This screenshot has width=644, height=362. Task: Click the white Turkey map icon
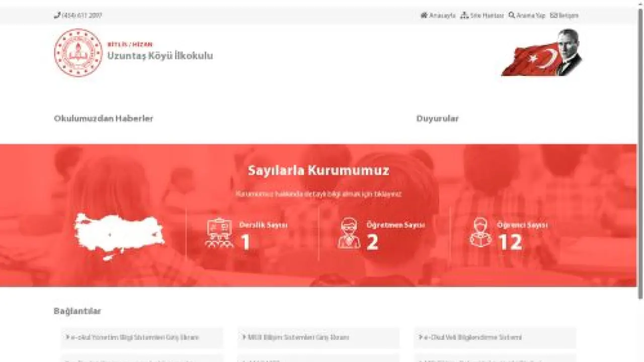(119, 236)
